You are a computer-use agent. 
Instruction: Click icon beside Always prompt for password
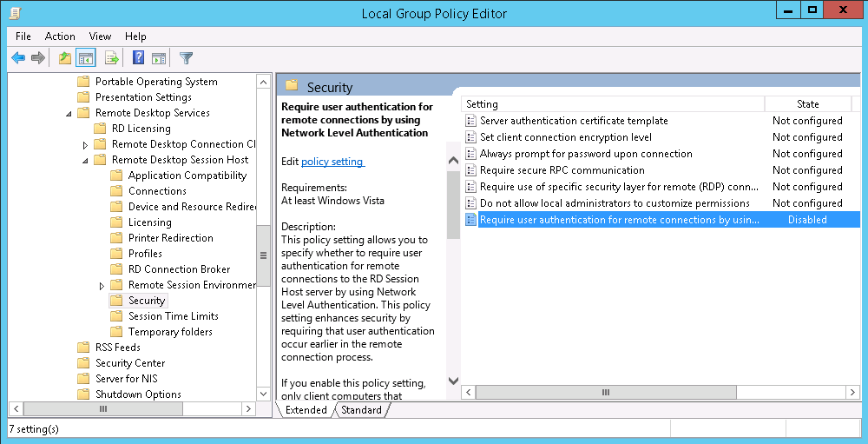(471, 154)
